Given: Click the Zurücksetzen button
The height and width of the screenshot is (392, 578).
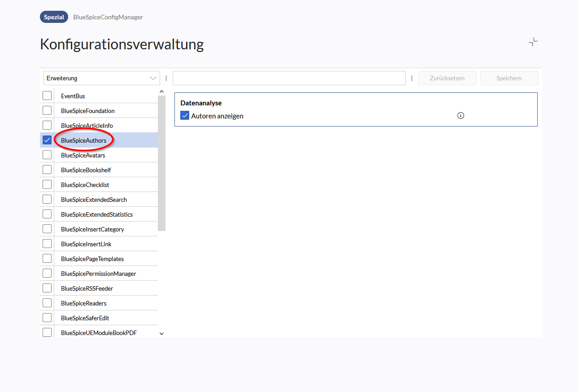Looking at the screenshot, I should point(448,78).
